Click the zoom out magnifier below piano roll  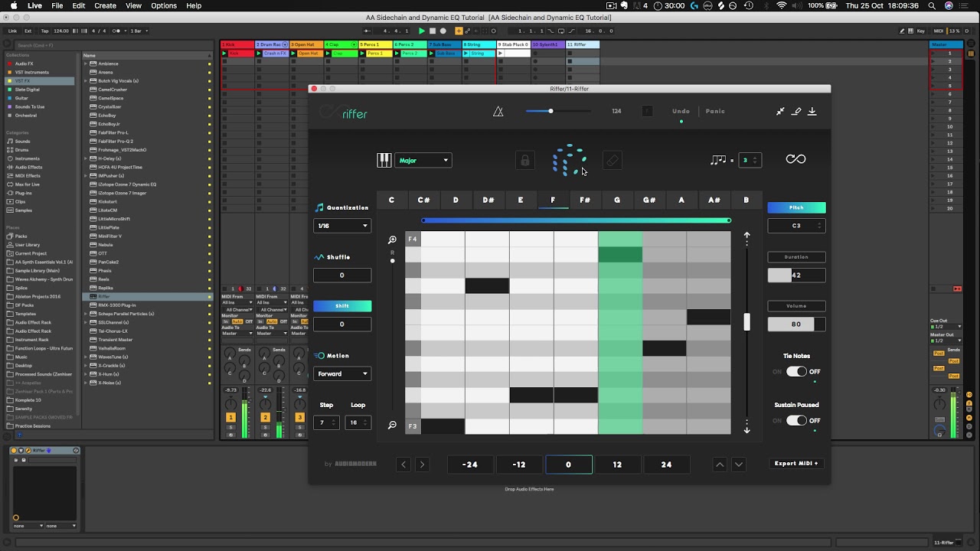coord(392,425)
